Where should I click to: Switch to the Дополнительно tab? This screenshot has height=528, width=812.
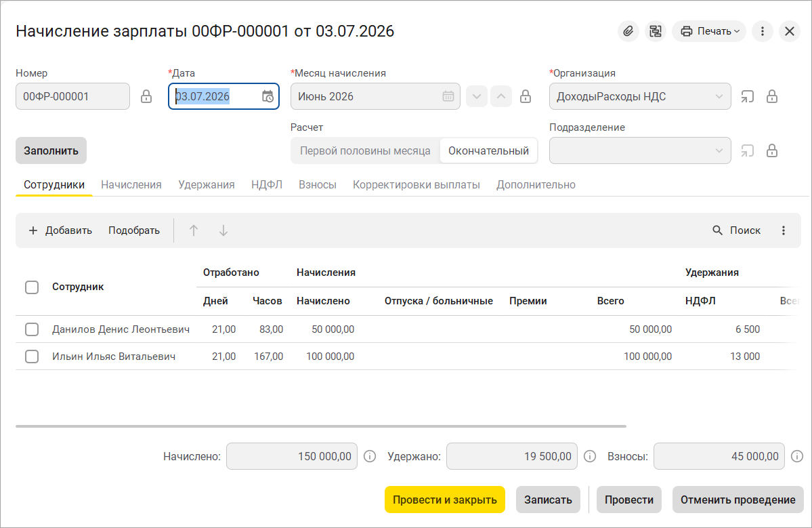[536, 184]
